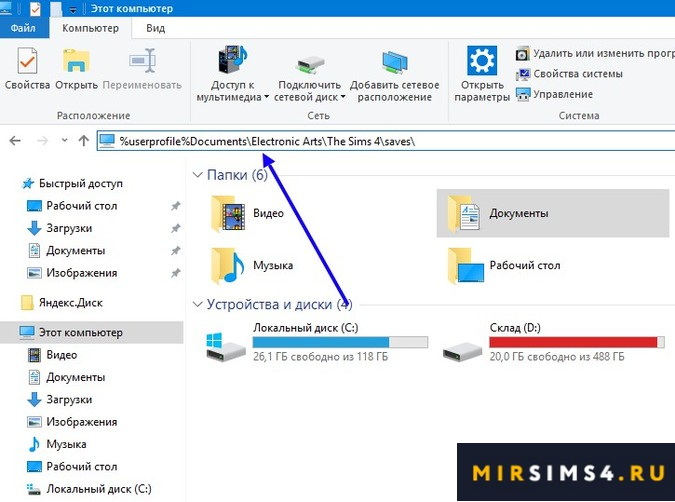
Task: Click pin icon next to quick-access Загрузки
Action: coord(175,229)
